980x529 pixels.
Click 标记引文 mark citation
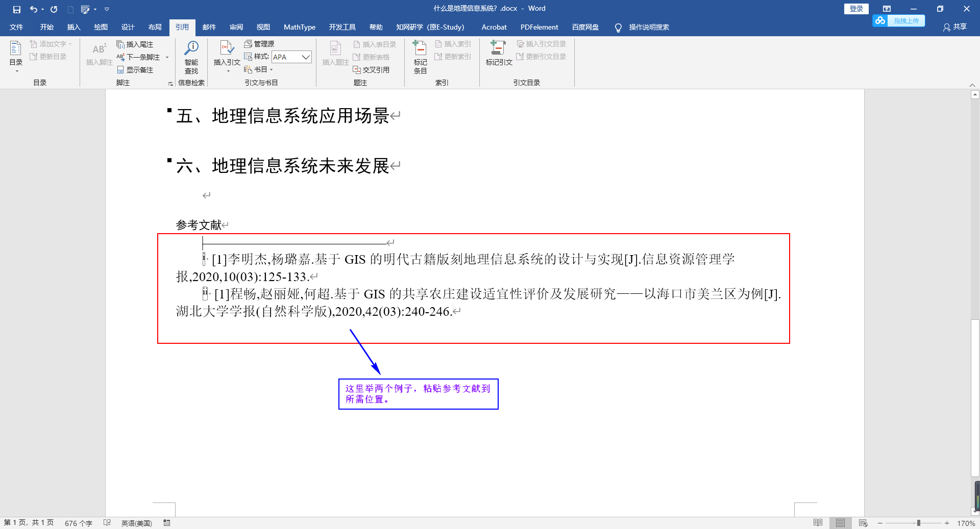(499, 55)
